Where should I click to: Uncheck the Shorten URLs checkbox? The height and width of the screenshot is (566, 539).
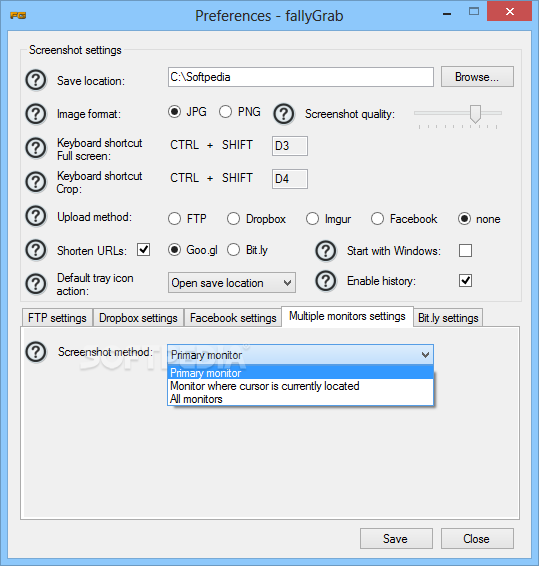coord(143,250)
